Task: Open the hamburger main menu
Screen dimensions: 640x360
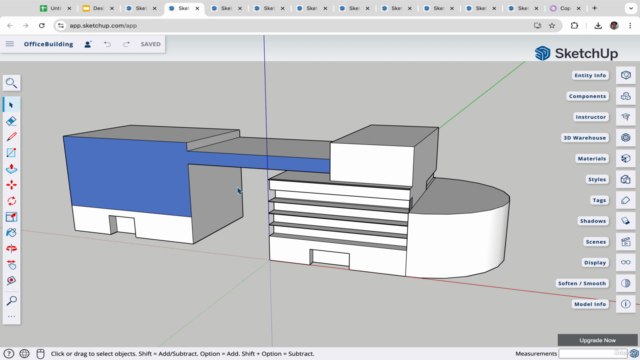Action: click(10, 44)
